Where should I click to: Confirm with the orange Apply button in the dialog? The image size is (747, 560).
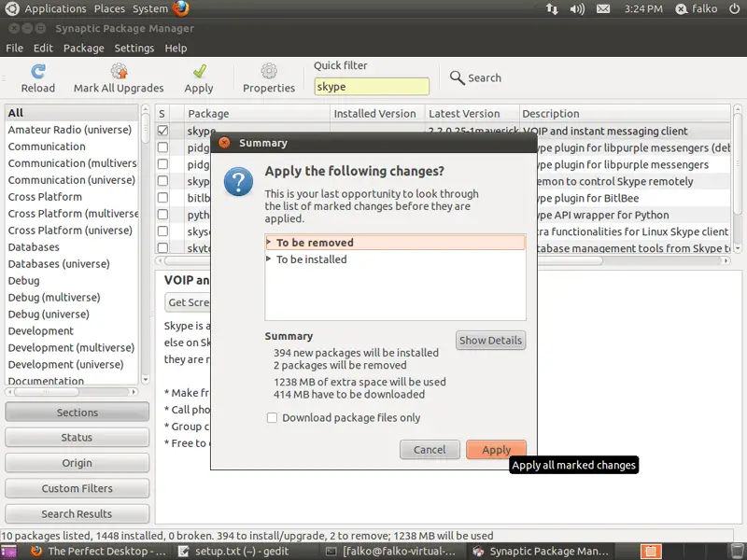(x=497, y=450)
